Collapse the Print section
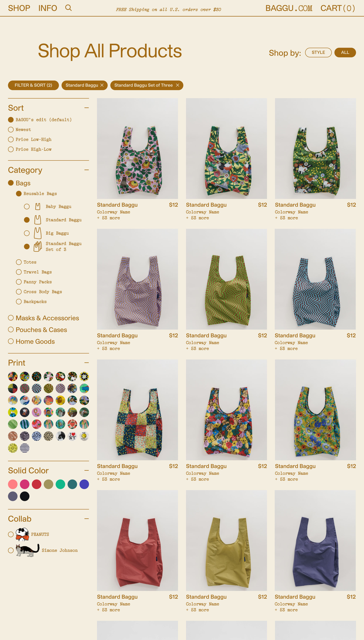 pyautogui.click(x=87, y=363)
